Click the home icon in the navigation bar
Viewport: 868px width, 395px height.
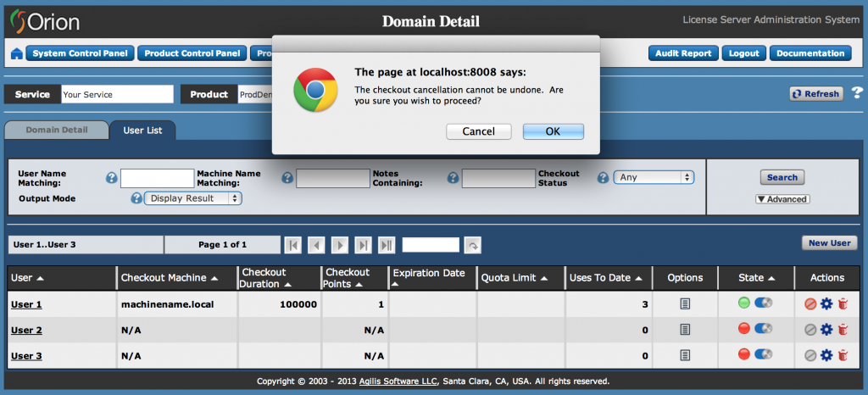tap(16, 54)
